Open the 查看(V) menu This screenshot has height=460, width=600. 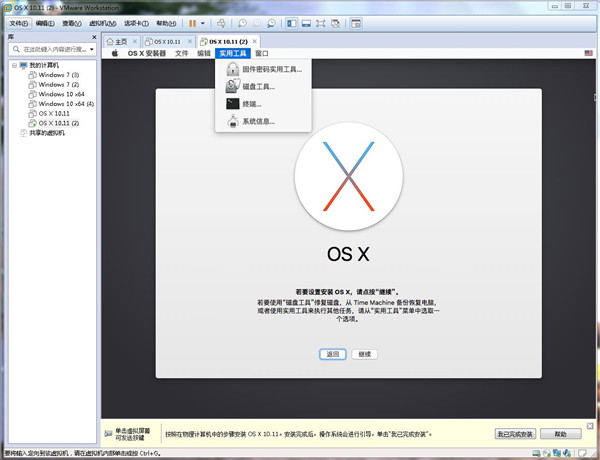(72, 24)
